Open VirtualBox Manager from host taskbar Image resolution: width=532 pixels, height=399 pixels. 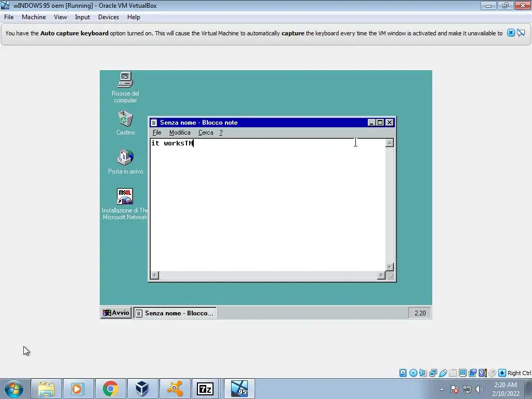click(x=142, y=389)
